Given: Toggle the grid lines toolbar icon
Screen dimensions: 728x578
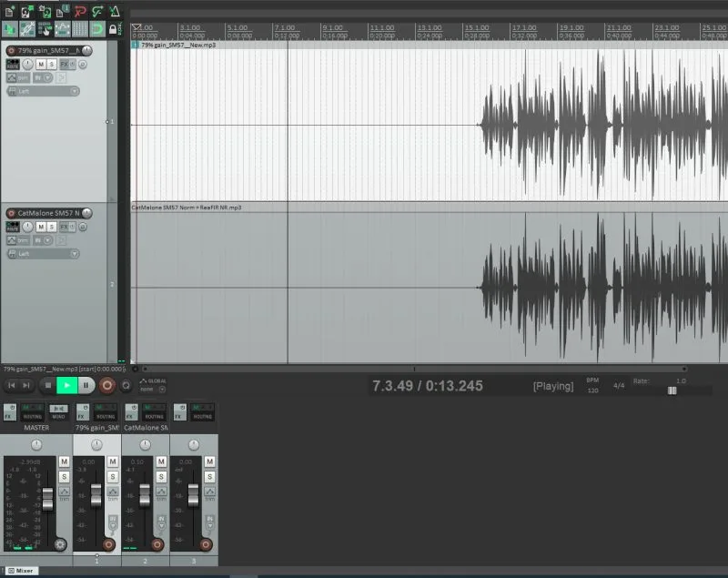Looking at the screenshot, I should point(80,29).
